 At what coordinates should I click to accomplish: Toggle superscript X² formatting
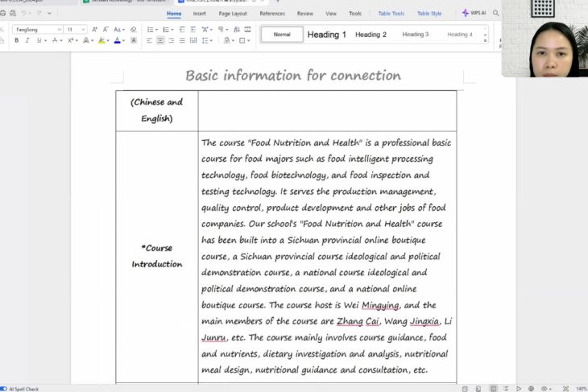71,40
